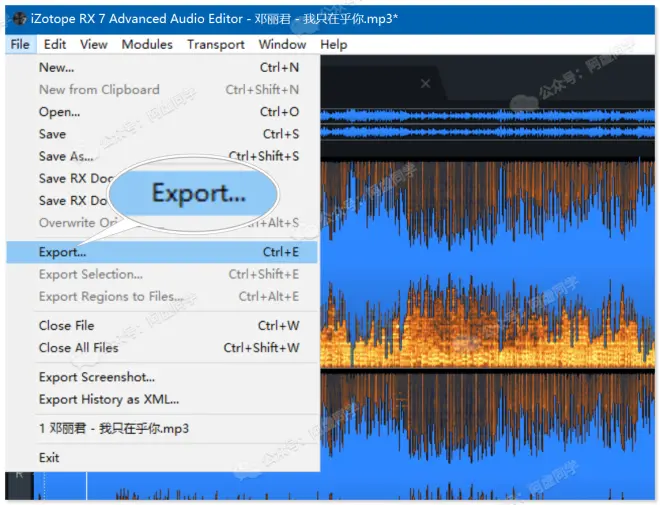Choose Save As... menu entry

tap(65, 156)
